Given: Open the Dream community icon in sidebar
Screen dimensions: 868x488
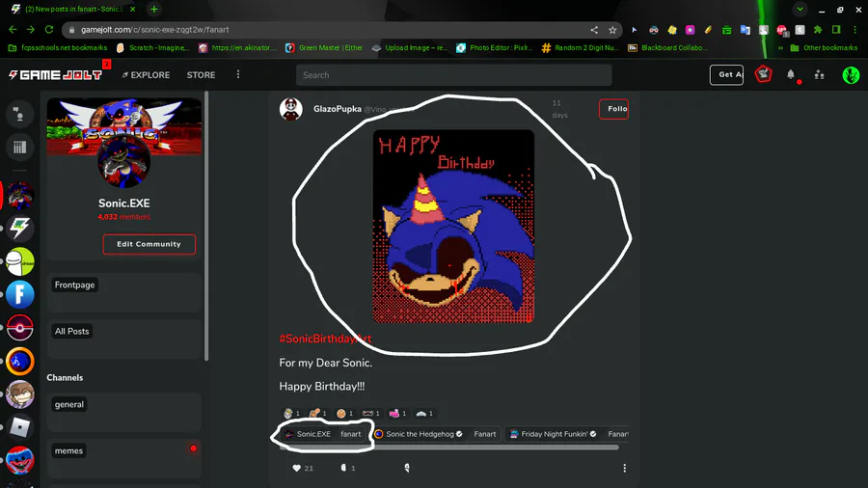Looking at the screenshot, I should [x=20, y=261].
